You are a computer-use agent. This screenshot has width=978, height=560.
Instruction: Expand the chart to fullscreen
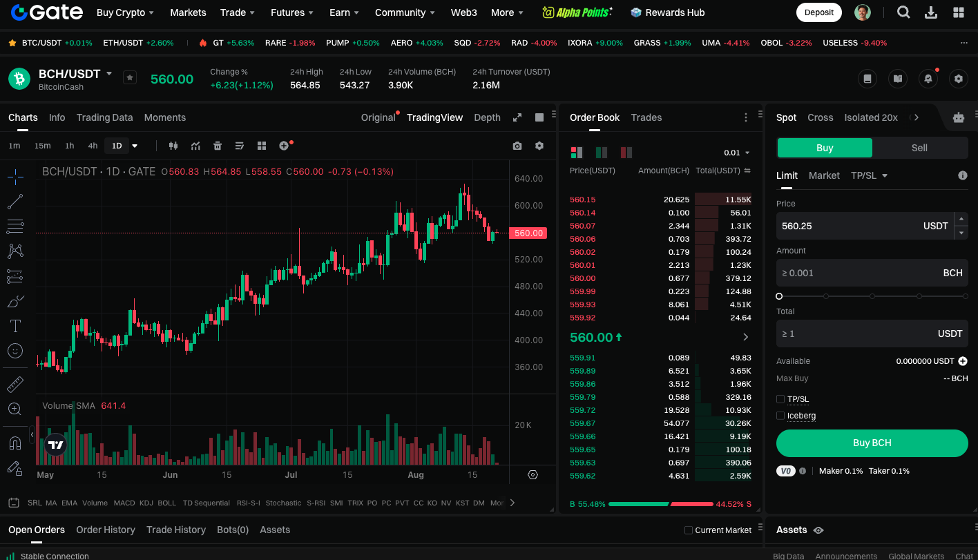517,117
